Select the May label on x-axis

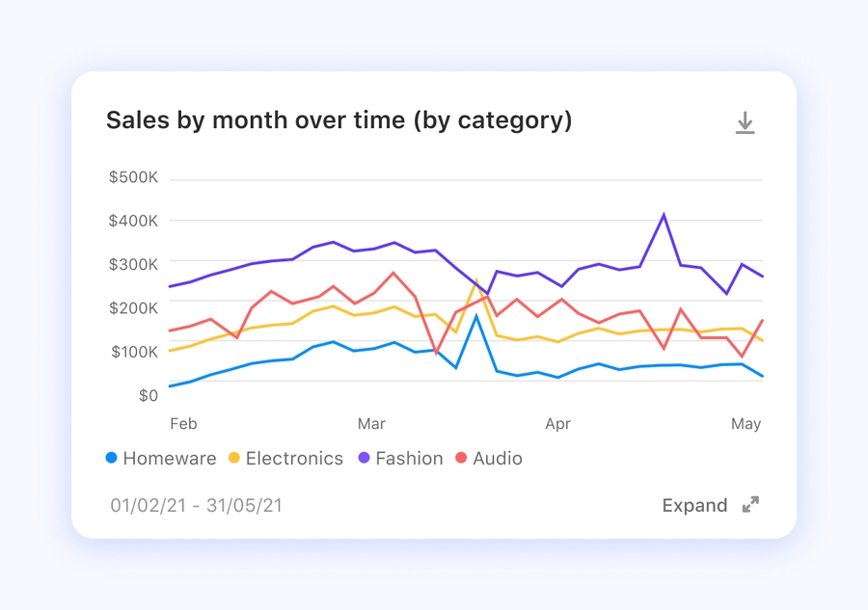(746, 424)
